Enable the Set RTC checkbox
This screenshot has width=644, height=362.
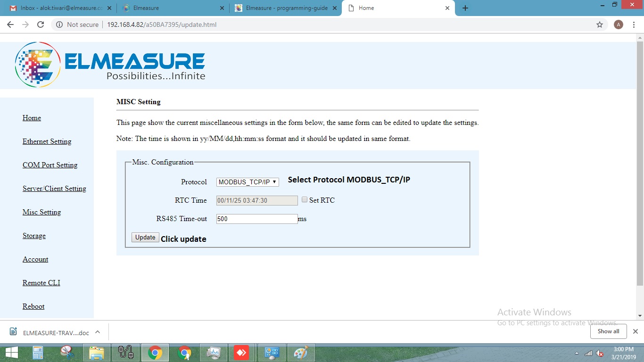pos(305,199)
